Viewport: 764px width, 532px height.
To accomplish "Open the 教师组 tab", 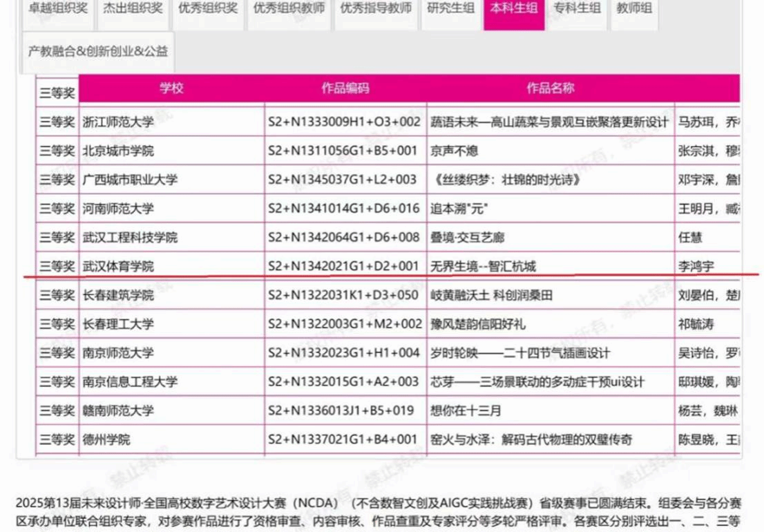I will (633, 9).
